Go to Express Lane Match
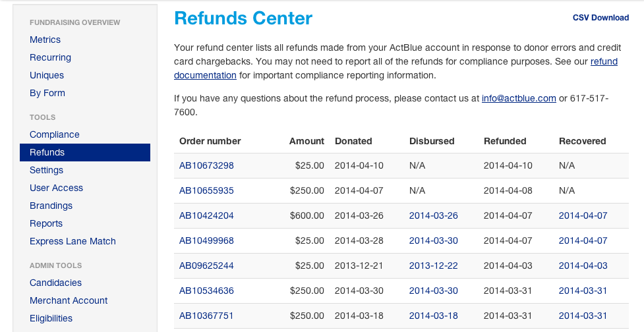The height and width of the screenshot is (332, 644). point(73,241)
